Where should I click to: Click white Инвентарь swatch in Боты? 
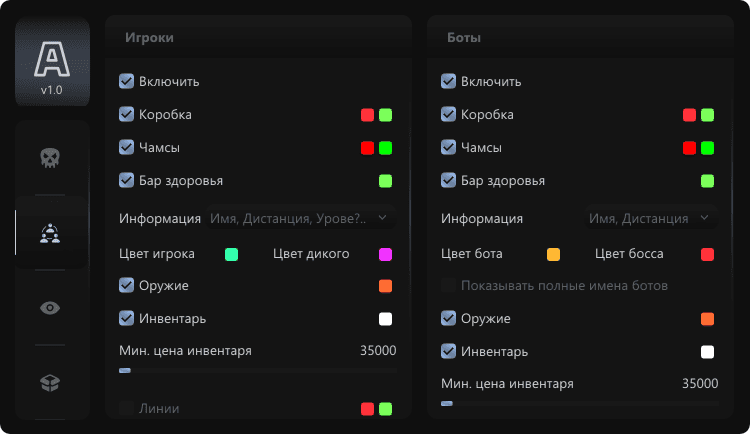pyautogui.click(x=707, y=352)
